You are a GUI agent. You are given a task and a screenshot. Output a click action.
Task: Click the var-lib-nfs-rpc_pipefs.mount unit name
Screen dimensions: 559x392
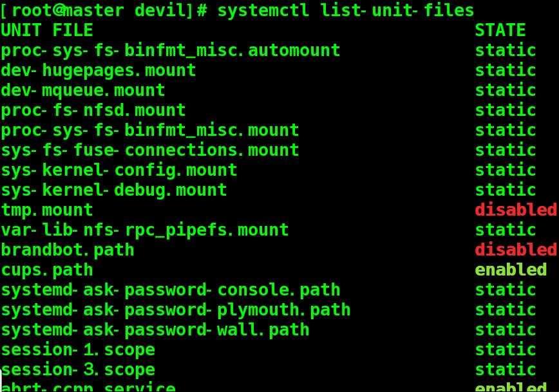pos(145,230)
